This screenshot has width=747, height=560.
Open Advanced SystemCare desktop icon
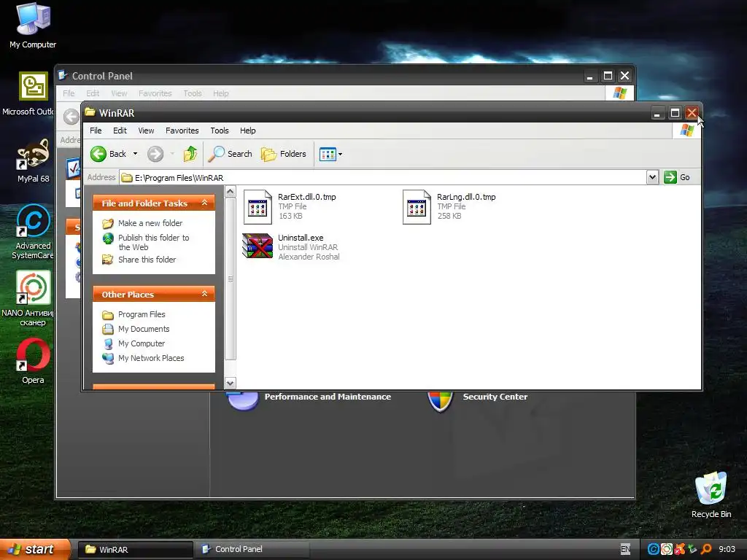tap(33, 232)
